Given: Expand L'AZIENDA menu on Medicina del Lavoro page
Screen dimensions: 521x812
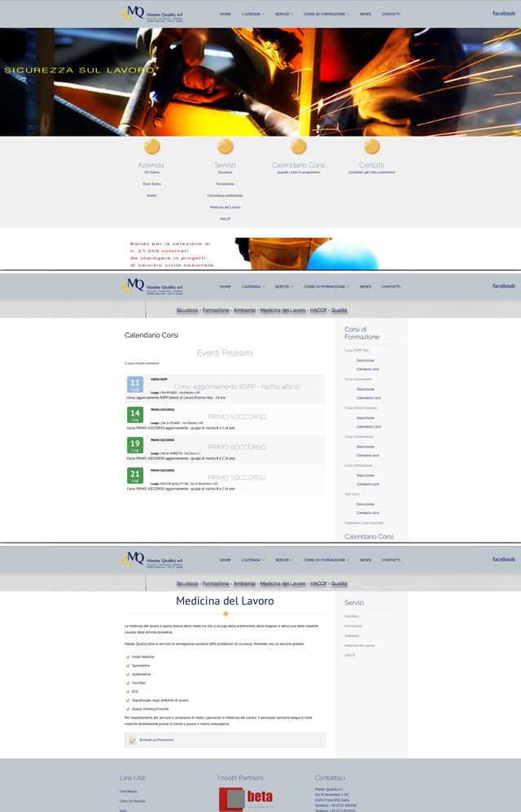Looking at the screenshot, I should click(252, 560).
